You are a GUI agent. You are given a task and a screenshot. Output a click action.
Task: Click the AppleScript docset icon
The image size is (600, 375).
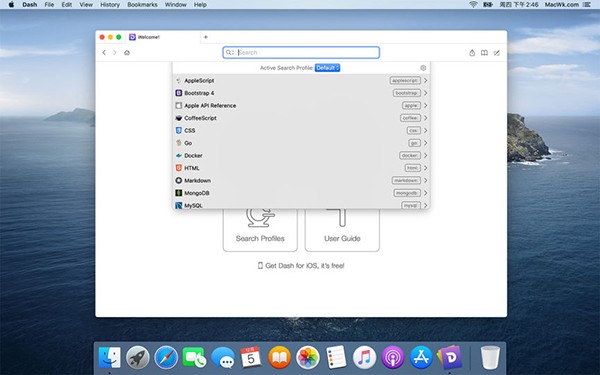[x=179, y=80]
